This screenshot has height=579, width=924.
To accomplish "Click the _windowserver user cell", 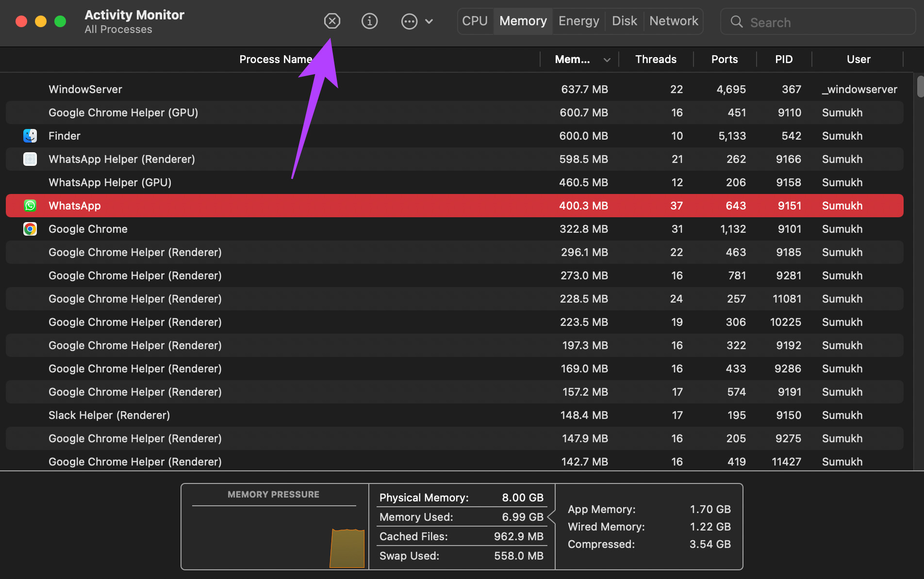I will coord(859,89).
